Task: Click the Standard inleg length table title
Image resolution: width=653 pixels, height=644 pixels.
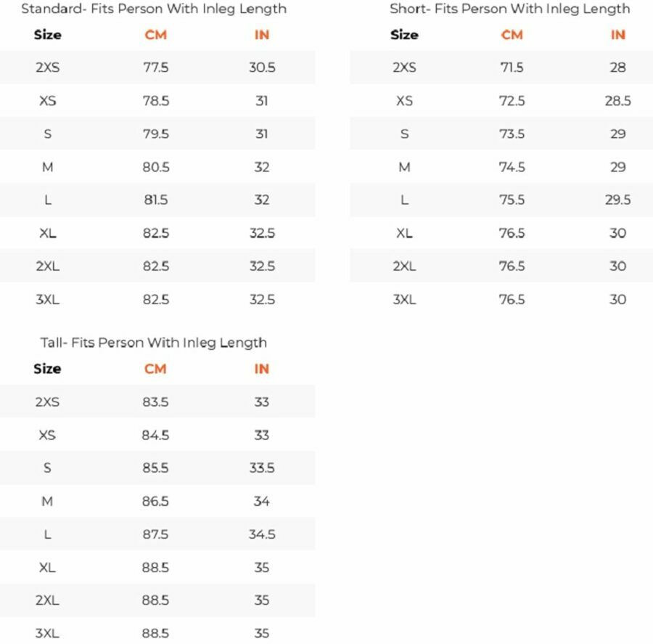Action: click(154, 9)
